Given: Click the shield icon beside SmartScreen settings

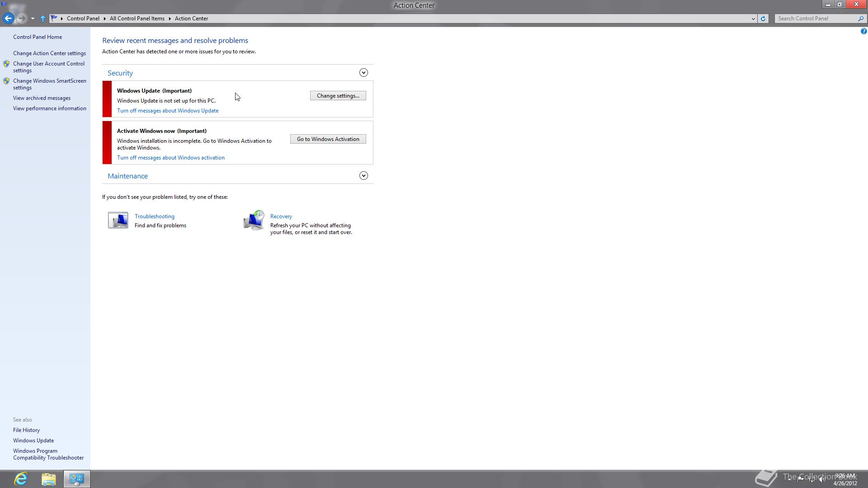Looking at the screenshot, I should [6, 81].
